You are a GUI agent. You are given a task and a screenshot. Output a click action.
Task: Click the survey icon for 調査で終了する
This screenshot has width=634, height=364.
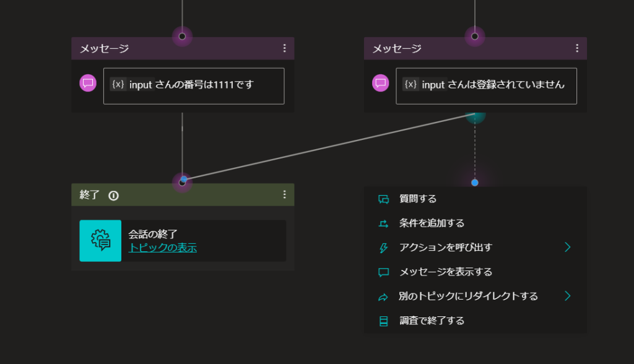tap(383, 321)
